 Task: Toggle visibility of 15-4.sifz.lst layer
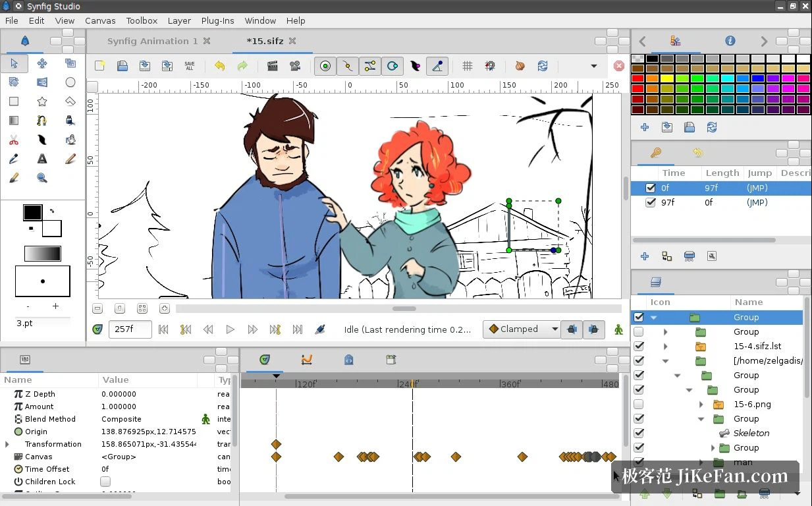638,346
